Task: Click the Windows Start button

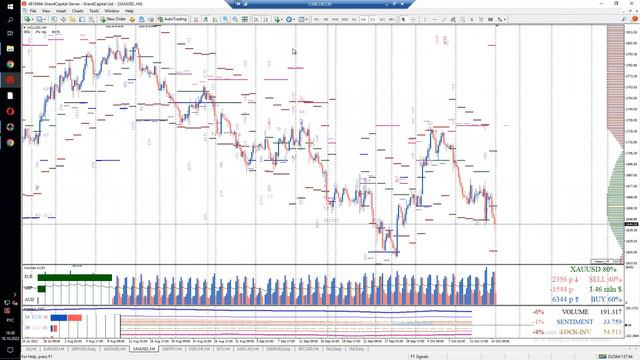Action: [10, 6]
